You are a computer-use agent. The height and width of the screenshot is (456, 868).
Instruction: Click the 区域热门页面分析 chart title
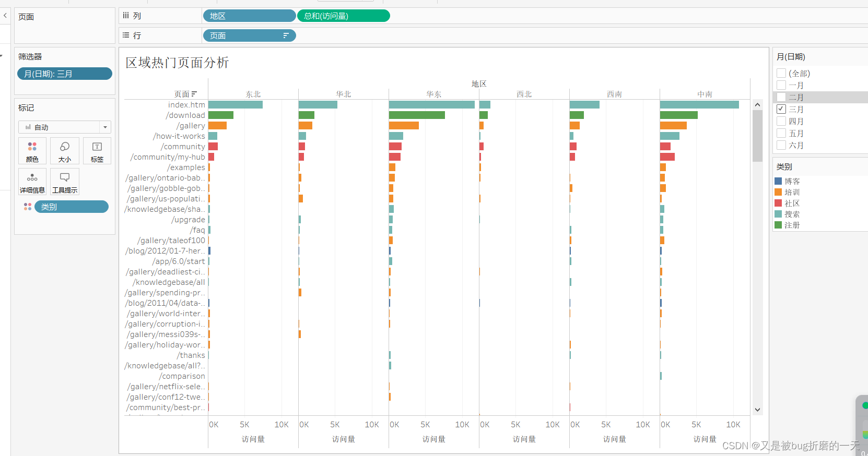click(x=177, y=63)
